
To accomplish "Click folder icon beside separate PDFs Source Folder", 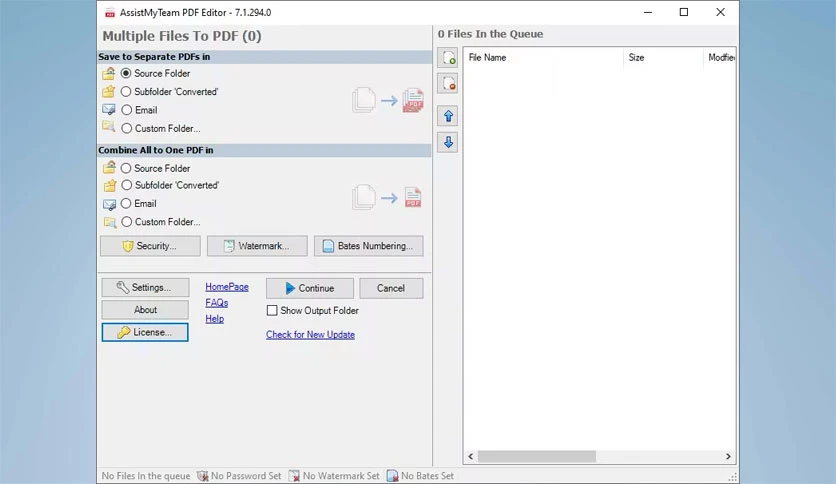I will (109, 73).
